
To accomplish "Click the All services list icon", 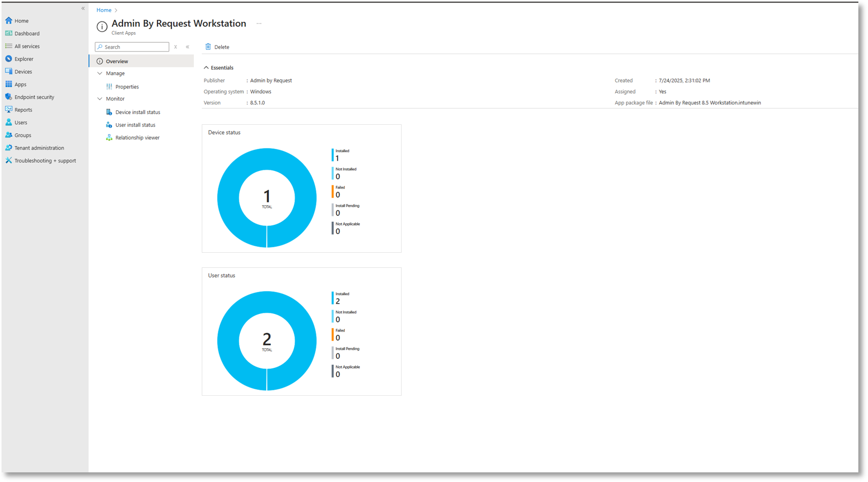I will pyautogui.click(x=9, y=46).
